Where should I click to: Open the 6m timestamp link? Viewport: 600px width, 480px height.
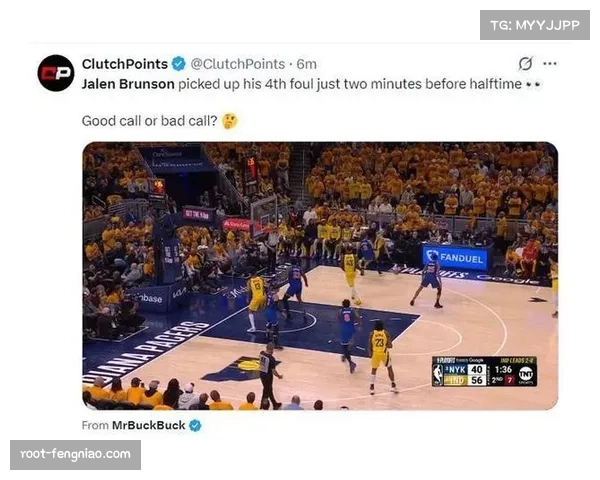click(307, 64)
